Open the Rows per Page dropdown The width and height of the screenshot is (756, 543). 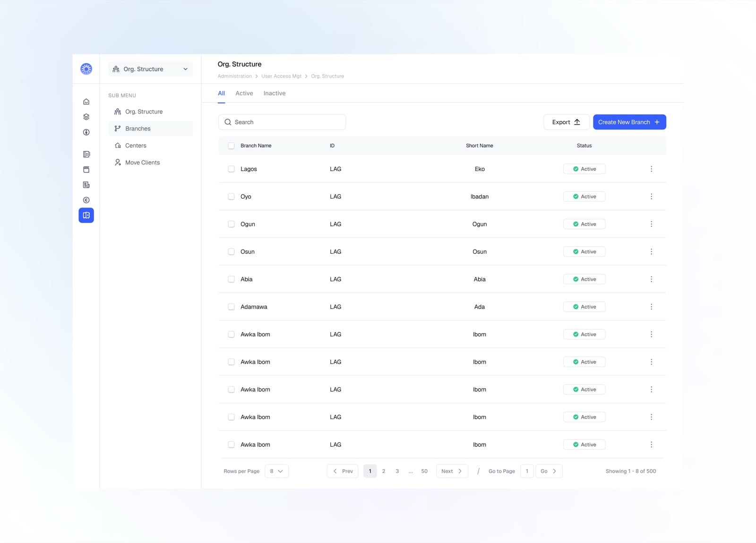(276, 471)
